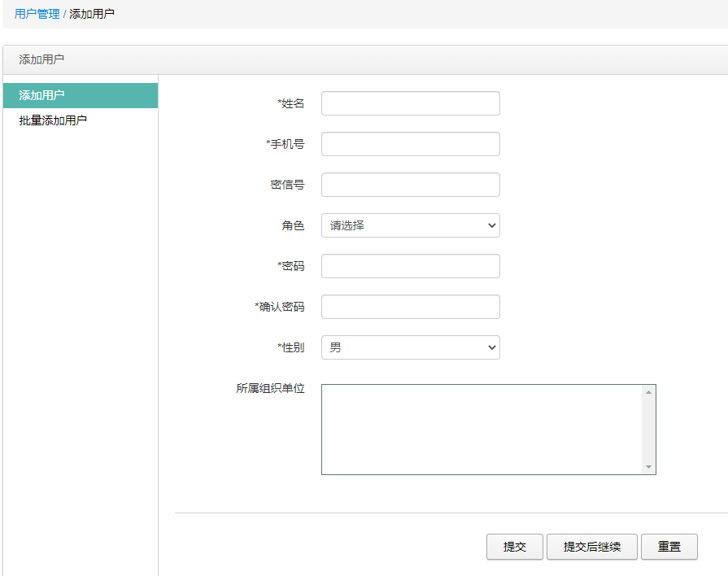Click inside the 所属组织单位 list box
Viewport: 728px width, 576px height.
pos(480,429)
